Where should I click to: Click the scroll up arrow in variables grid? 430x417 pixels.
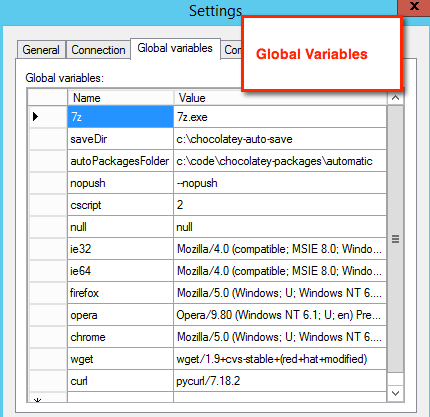click(396, 98)
